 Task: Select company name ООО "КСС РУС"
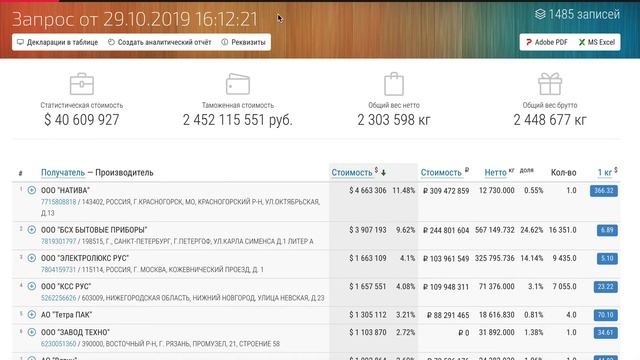[66, 287]
